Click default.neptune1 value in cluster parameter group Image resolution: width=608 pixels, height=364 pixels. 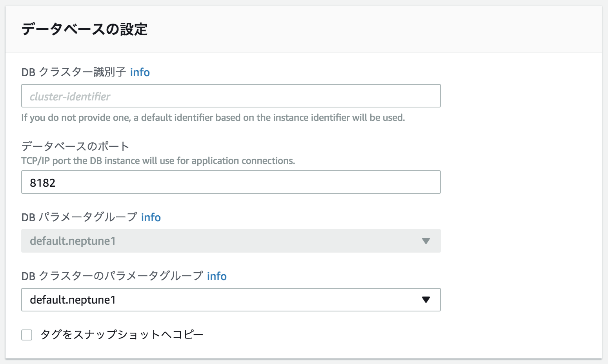73,300
